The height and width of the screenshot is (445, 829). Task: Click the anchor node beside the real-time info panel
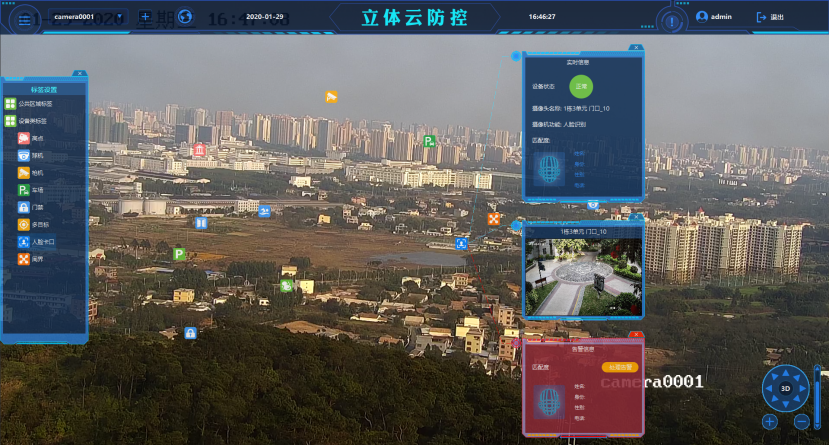[516, 56]
